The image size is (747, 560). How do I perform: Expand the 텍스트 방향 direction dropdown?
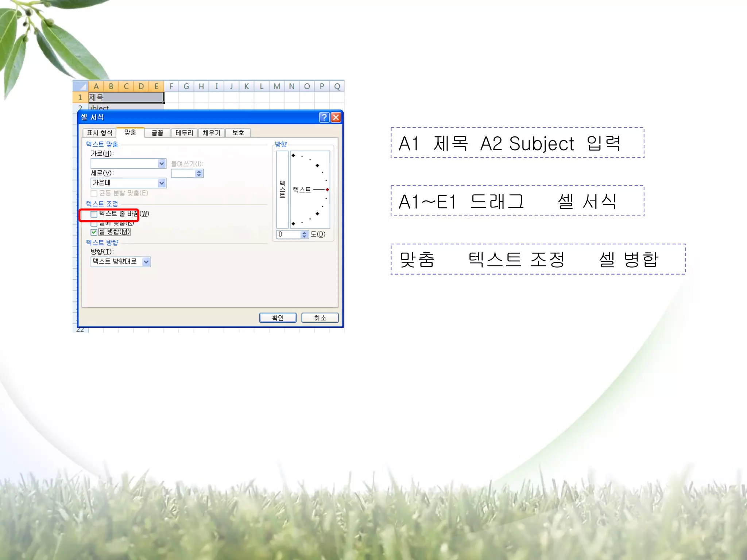click(x=146, y=262)
